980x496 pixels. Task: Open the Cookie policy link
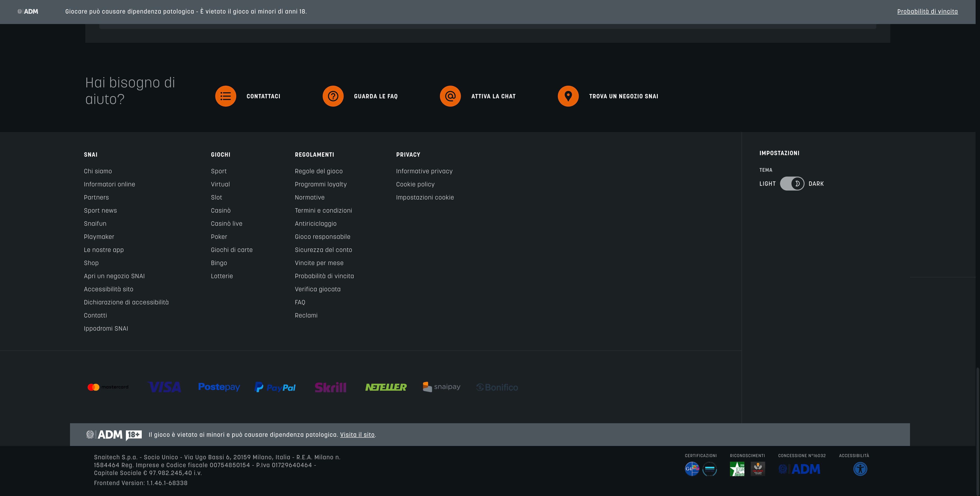click(415, 184)
